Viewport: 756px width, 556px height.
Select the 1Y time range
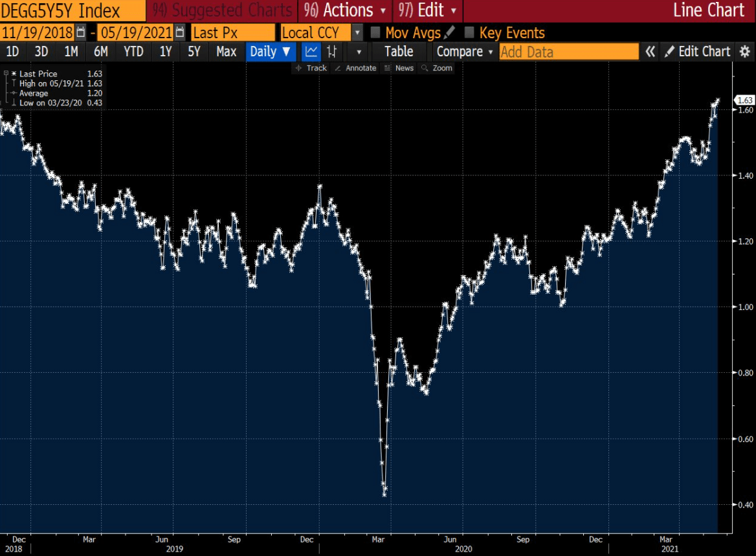point(166,51)
